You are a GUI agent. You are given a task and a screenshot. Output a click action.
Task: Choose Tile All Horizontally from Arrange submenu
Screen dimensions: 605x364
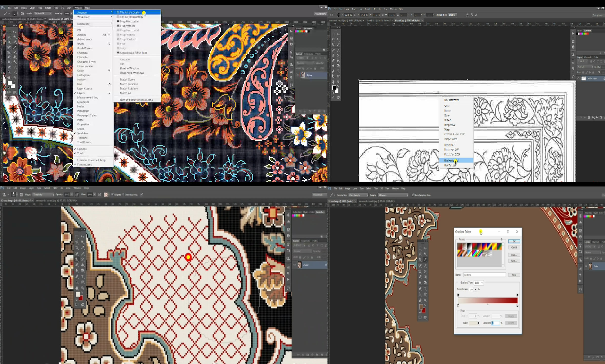131,17
